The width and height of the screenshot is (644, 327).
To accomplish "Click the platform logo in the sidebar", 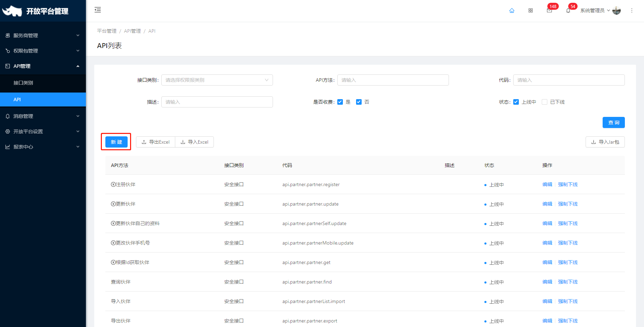I will click(12, 11).
